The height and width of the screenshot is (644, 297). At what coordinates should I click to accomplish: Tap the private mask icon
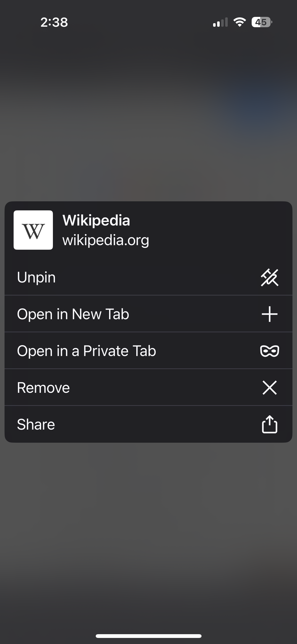(x=269, y=351)
